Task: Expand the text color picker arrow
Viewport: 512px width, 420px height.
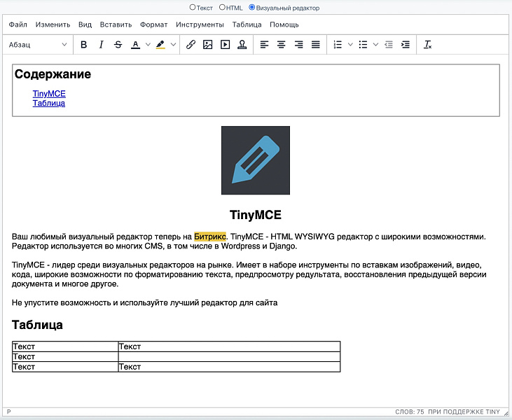Action: [148, 45]
